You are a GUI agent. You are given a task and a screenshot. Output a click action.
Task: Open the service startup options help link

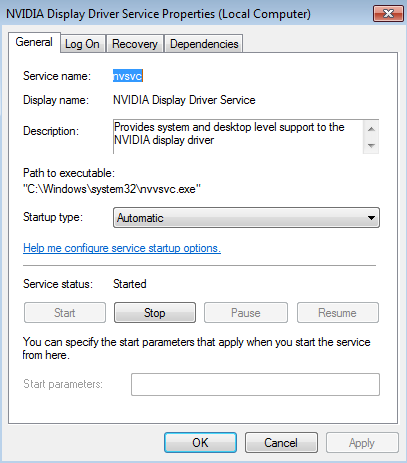122,248
